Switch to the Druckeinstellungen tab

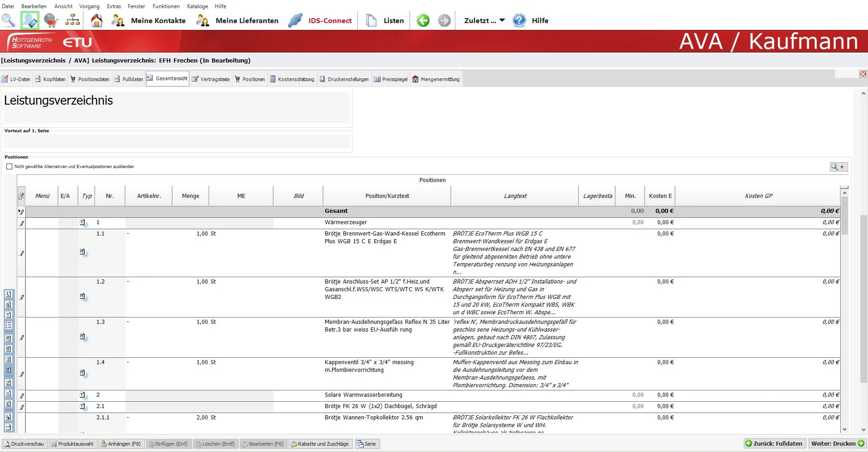pos(344,79)
